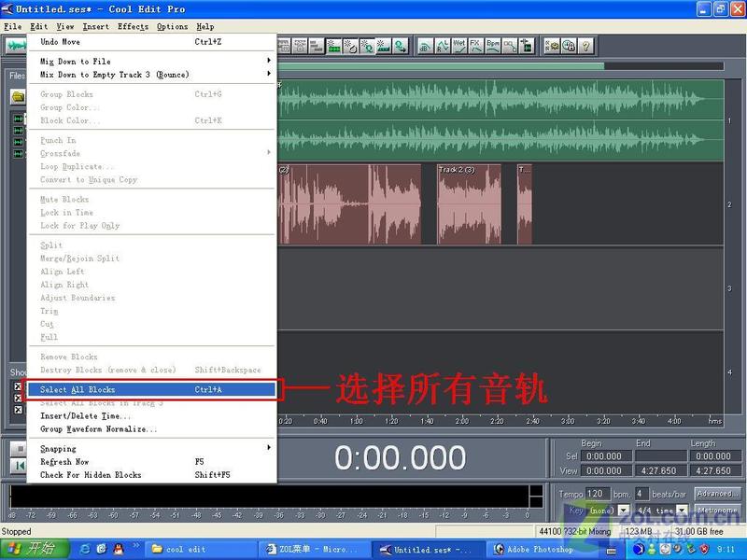Click the L/R pan envelope toolbar icon
747x560 pixels.
click(442, 46)
